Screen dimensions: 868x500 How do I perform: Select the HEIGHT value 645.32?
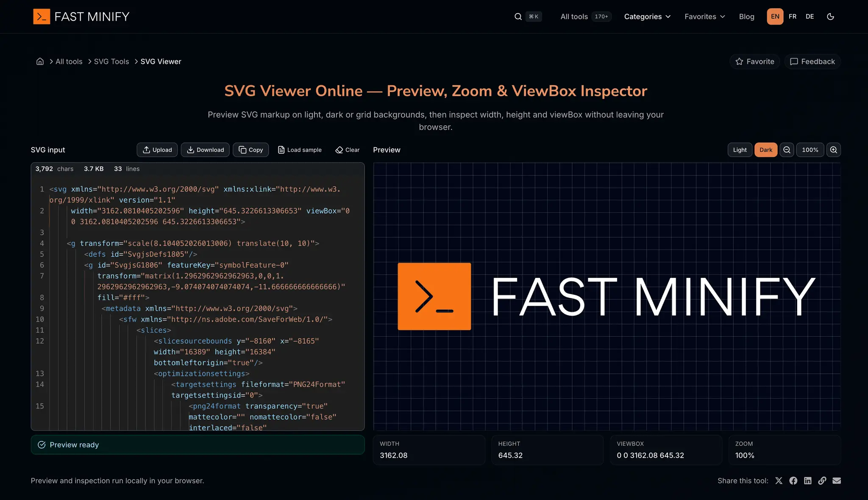[510, 456]
